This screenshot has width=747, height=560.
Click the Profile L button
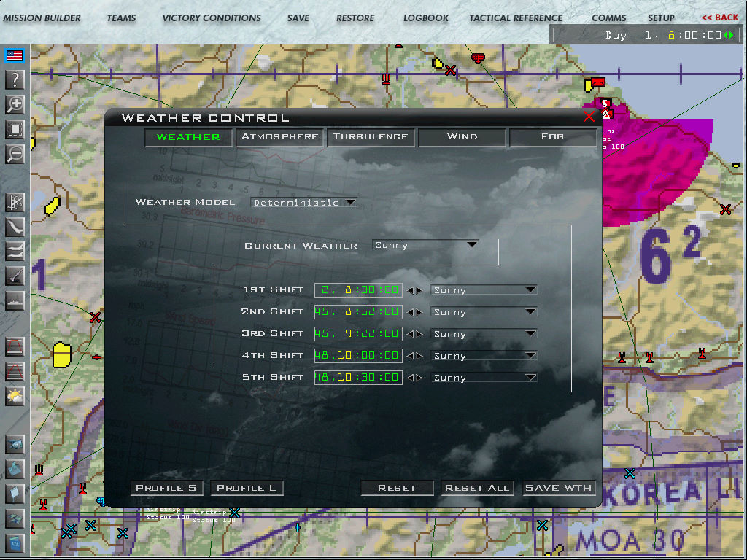point(247,488)
